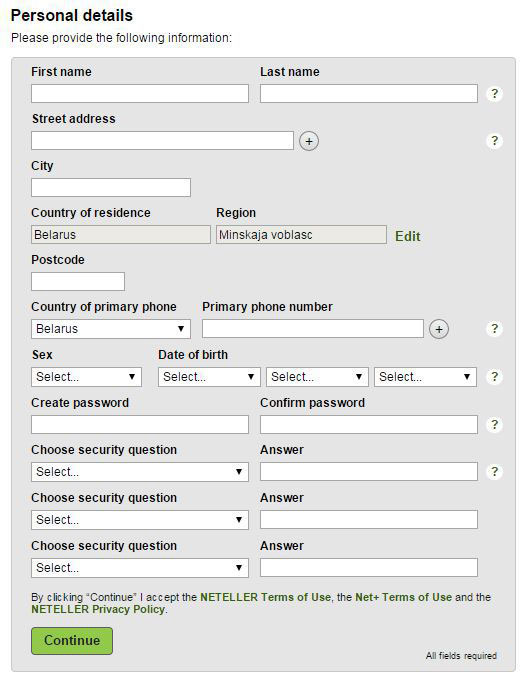Screen dimensions: 526x678
Task: Expand the third security question dropdown
Action: click(x=140, y=568)
